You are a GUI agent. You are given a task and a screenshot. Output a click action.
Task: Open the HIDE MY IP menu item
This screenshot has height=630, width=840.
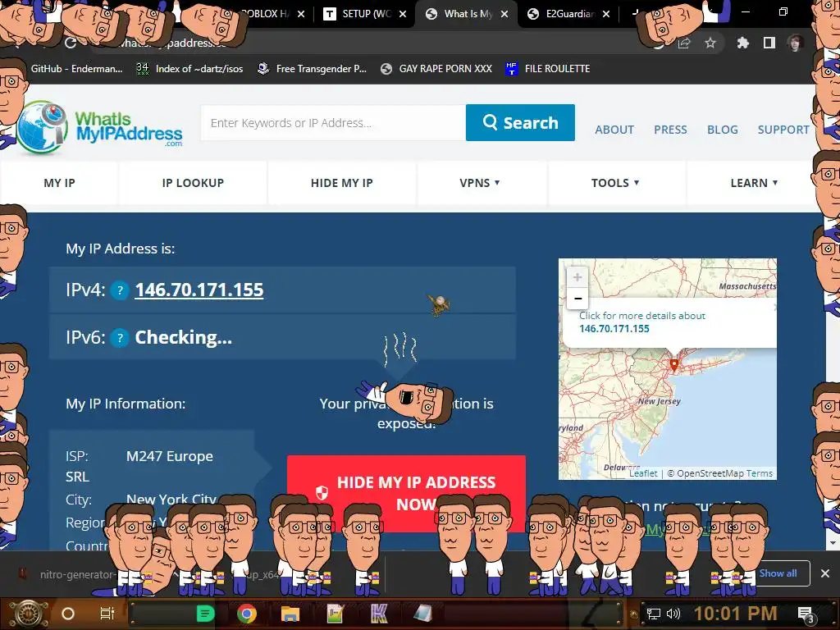(342, 183)
